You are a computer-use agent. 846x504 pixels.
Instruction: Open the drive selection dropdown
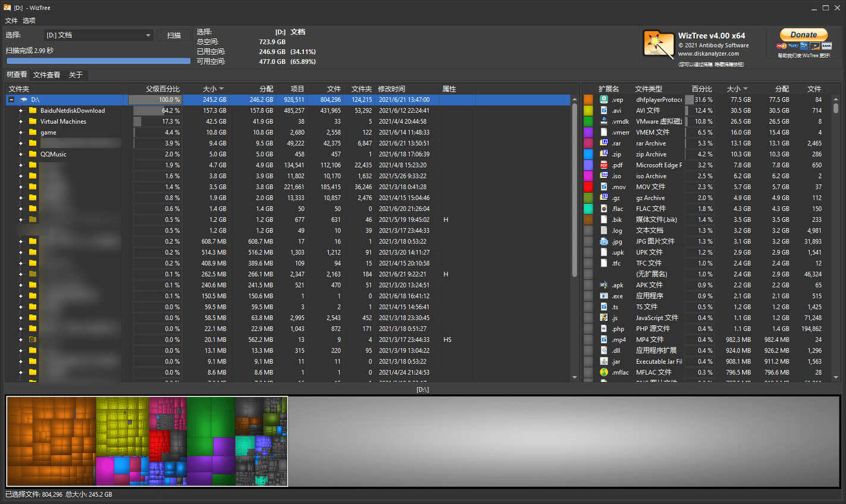pos(148,36)
